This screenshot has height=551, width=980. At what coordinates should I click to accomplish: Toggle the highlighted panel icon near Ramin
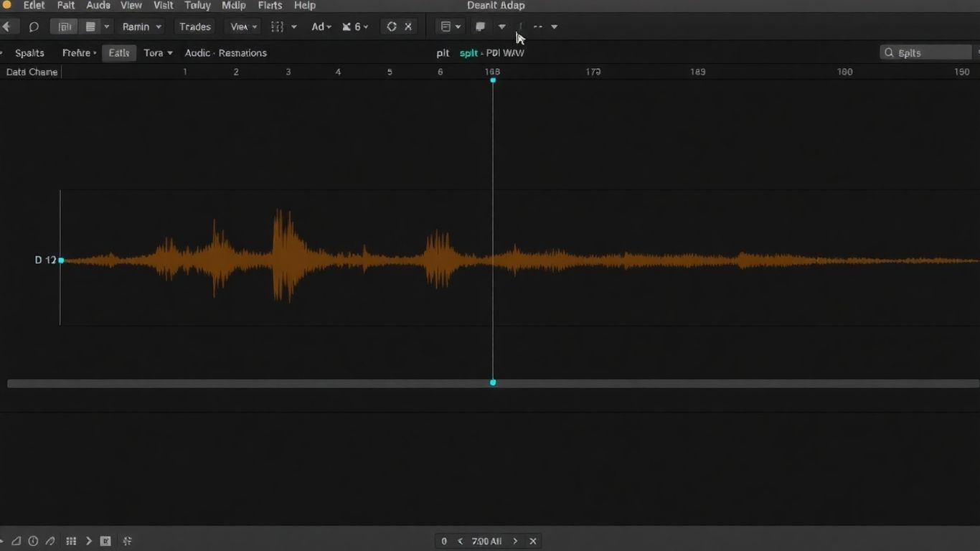tap(64, 26)
